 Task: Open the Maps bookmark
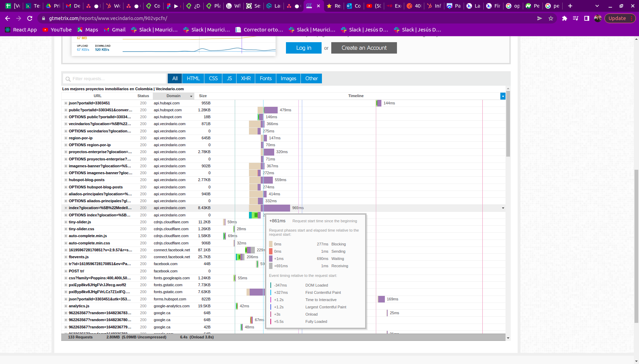coord(88,30)
